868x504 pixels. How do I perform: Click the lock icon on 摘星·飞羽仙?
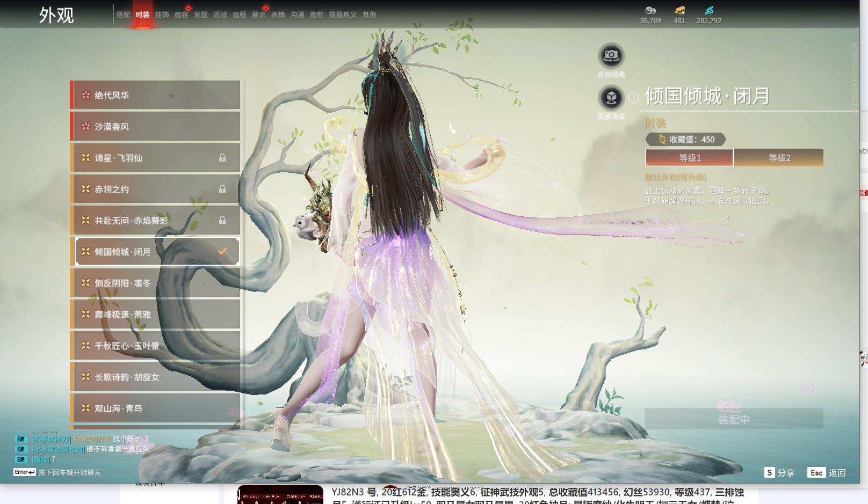[222, 158]
